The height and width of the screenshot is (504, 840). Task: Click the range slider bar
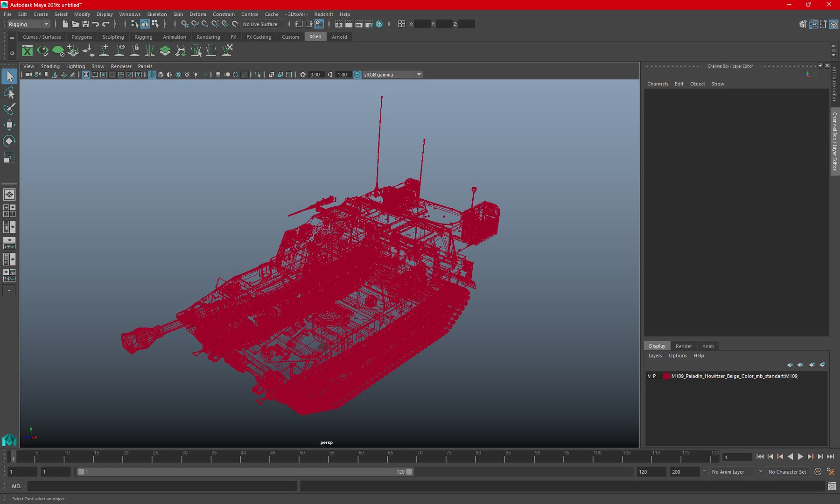245,472
